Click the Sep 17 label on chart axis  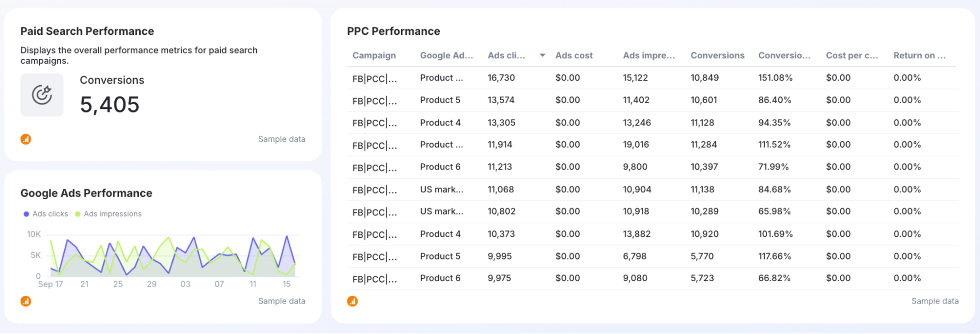click(50, 284)
